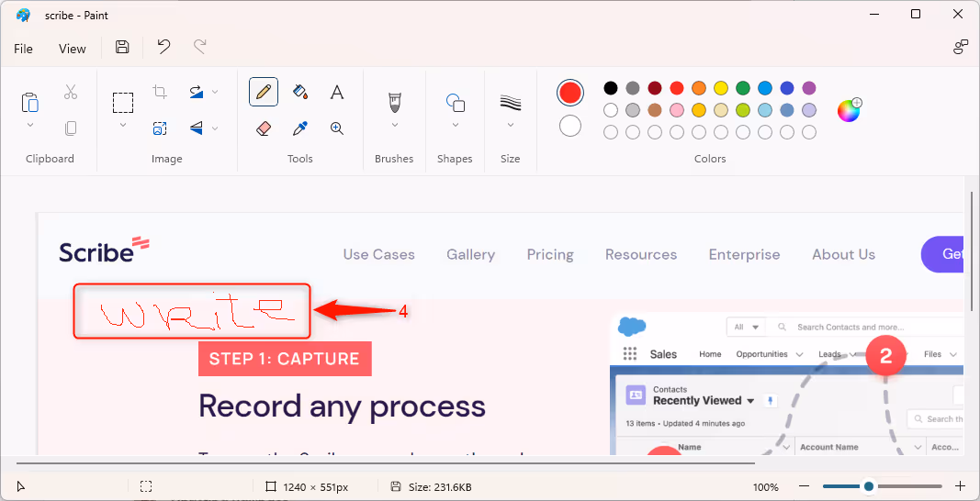Click the zoom in plus button
This screenshot has height=501, width=980.
961,486
